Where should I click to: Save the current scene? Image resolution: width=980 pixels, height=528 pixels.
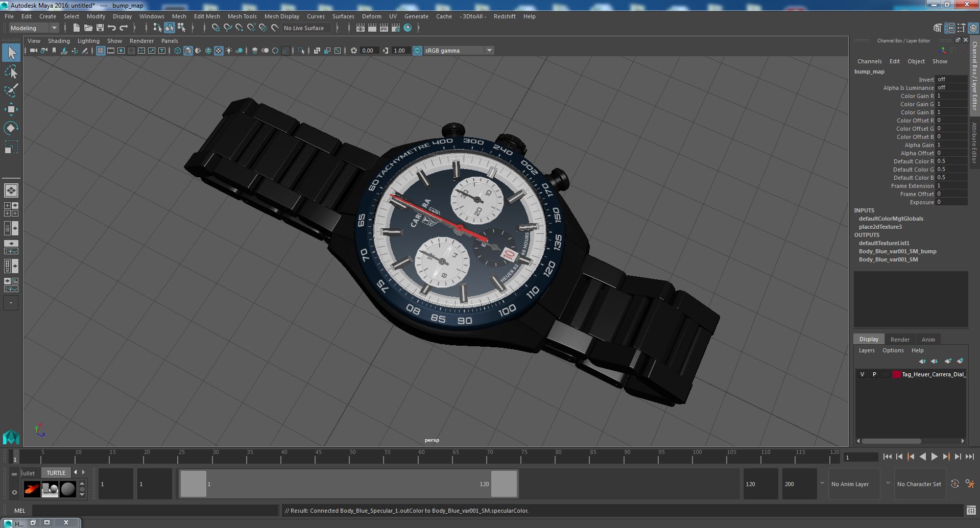coord(100,28)
